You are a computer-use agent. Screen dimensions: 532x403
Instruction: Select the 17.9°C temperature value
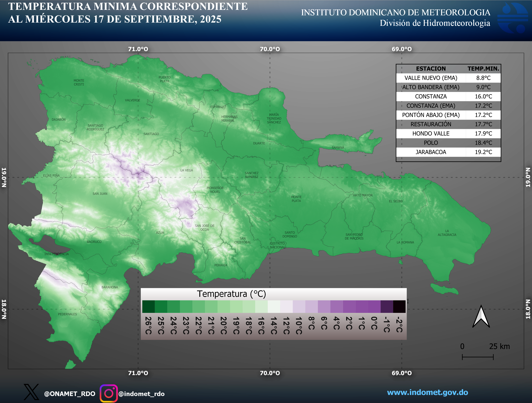(483, 133)
